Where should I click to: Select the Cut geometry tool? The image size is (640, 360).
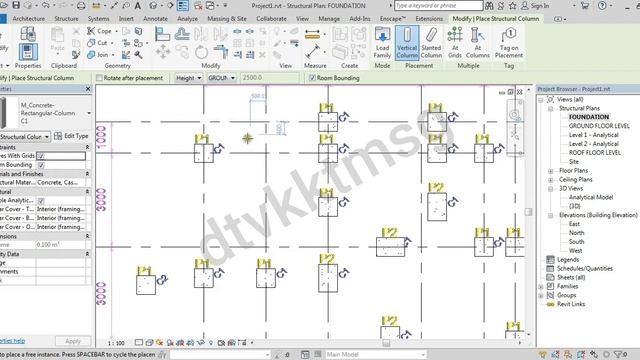tap(97, 43)
